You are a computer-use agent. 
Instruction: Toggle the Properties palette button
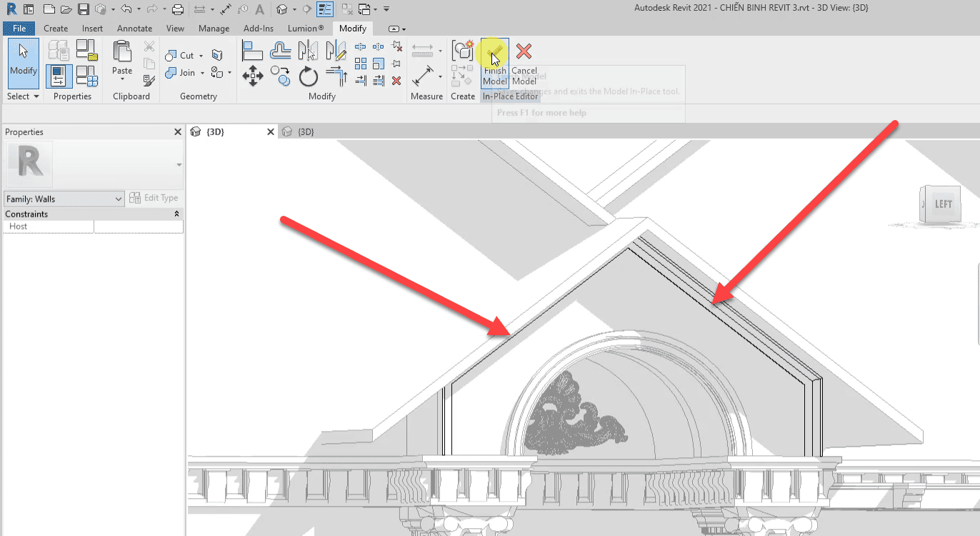(59, 76)
